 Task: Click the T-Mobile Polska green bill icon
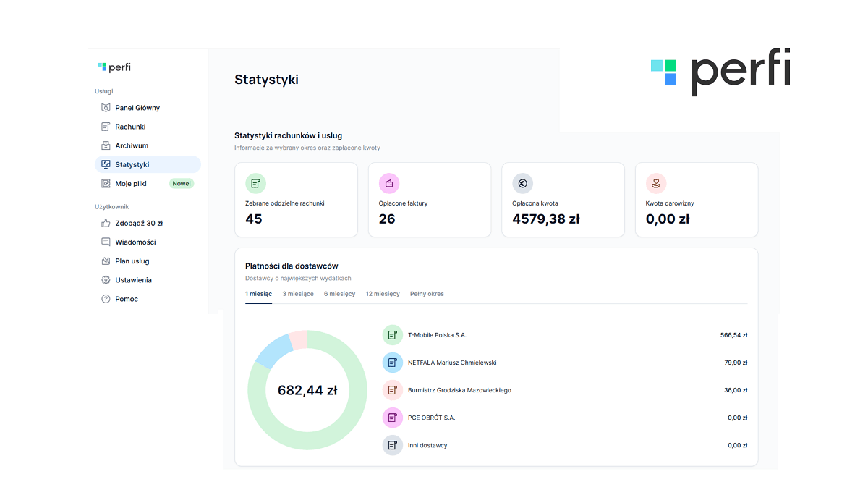pyautogui.click(x=392, y=335)
